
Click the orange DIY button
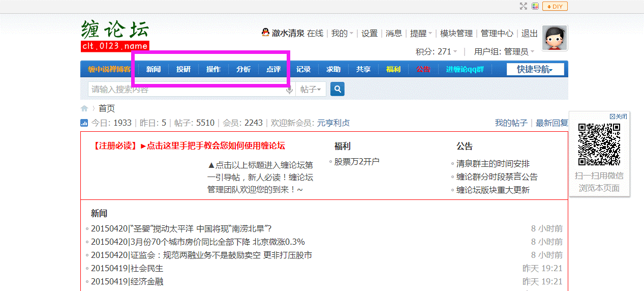point(555,6)
